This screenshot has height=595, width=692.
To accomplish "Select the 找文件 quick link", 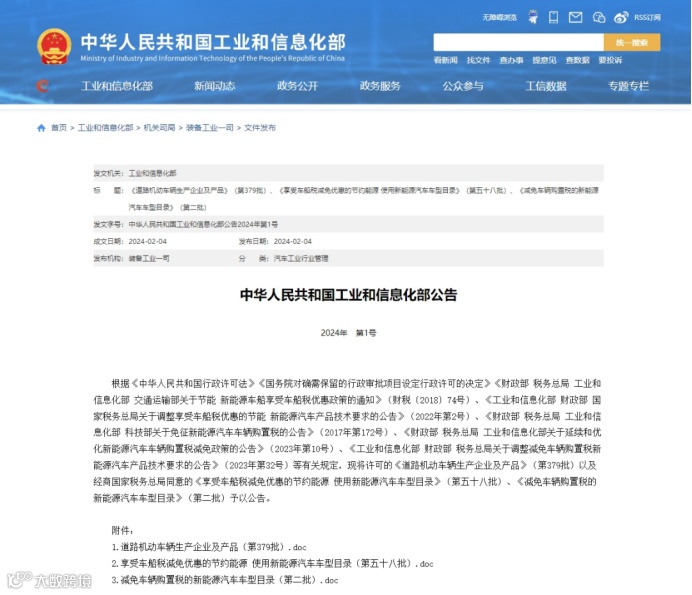I will tap(478, 60).
